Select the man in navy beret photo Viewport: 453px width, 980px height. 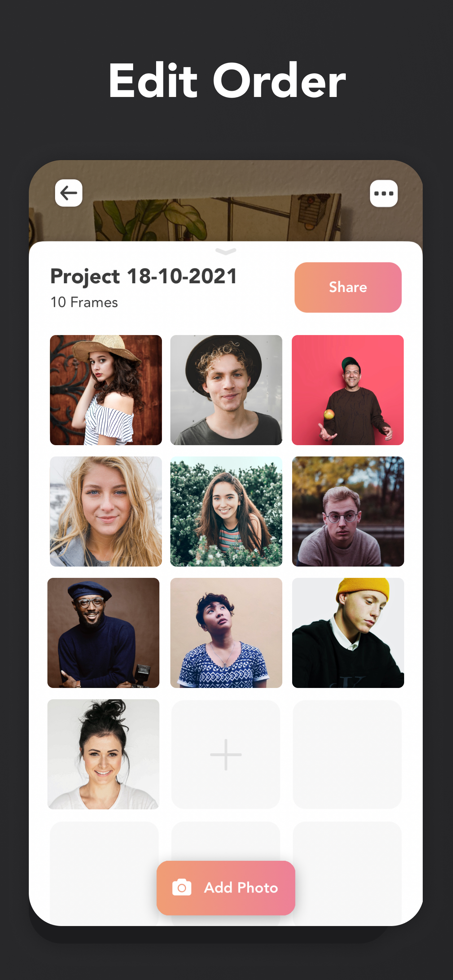point(103,633)
